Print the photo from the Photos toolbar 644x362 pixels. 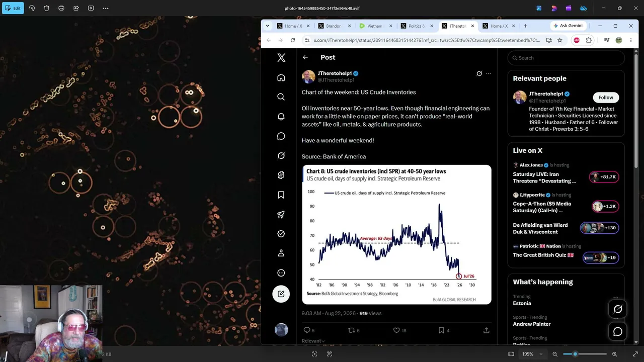pyautogui.click(x=61, y=8)
